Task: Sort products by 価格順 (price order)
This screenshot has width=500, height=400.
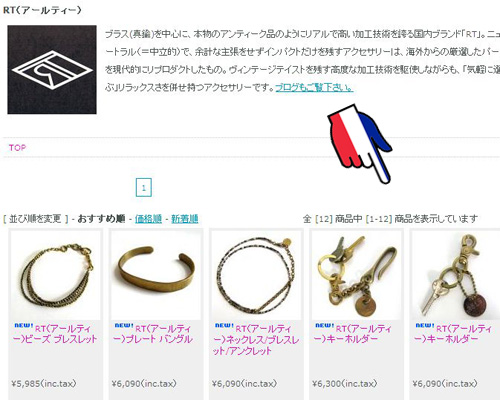Action: [x=148, y=219]
